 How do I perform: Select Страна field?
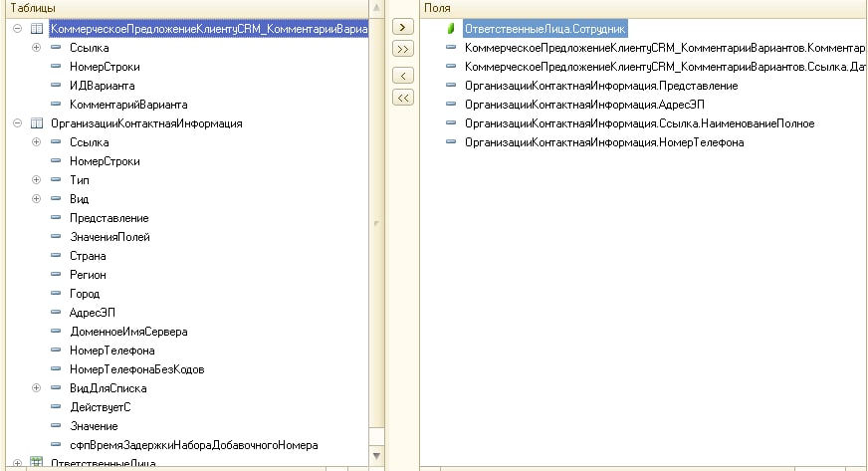[x=88, y=256]
